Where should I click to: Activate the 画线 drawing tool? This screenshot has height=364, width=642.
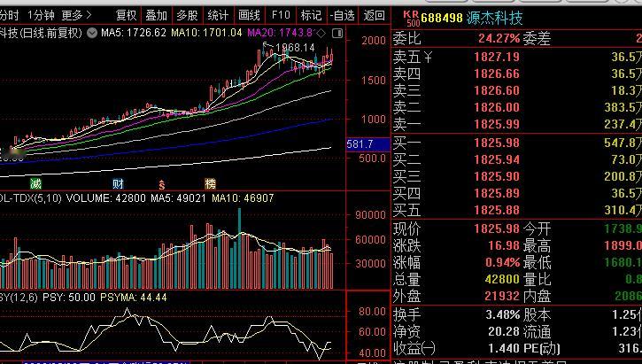[249, 16]
